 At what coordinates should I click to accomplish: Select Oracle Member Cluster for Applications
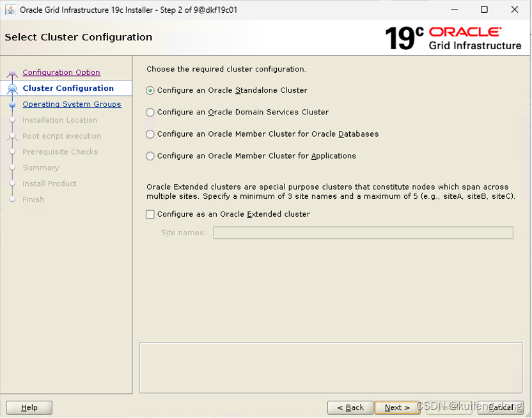coord(150,156)
